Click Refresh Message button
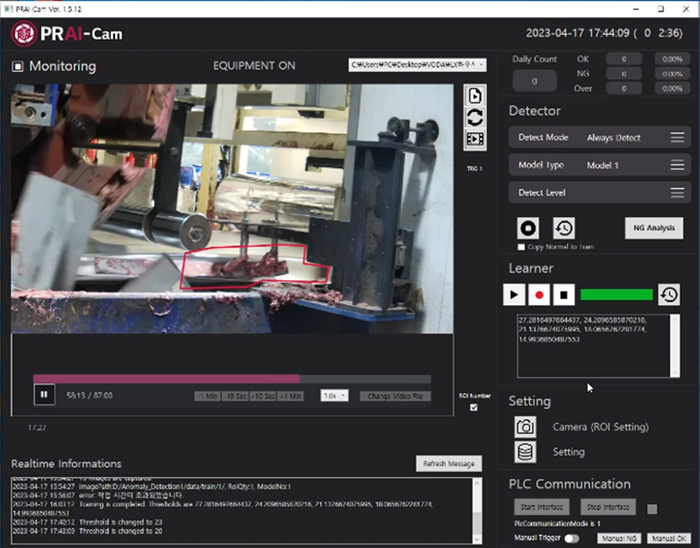The image size is (700, 548). [x=449, y=464]
